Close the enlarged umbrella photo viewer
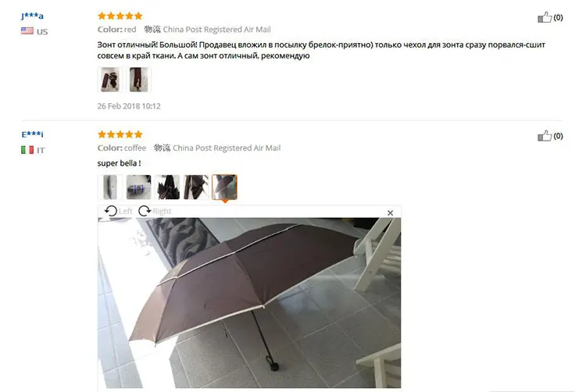586x392 pixels. click(390, 213)
